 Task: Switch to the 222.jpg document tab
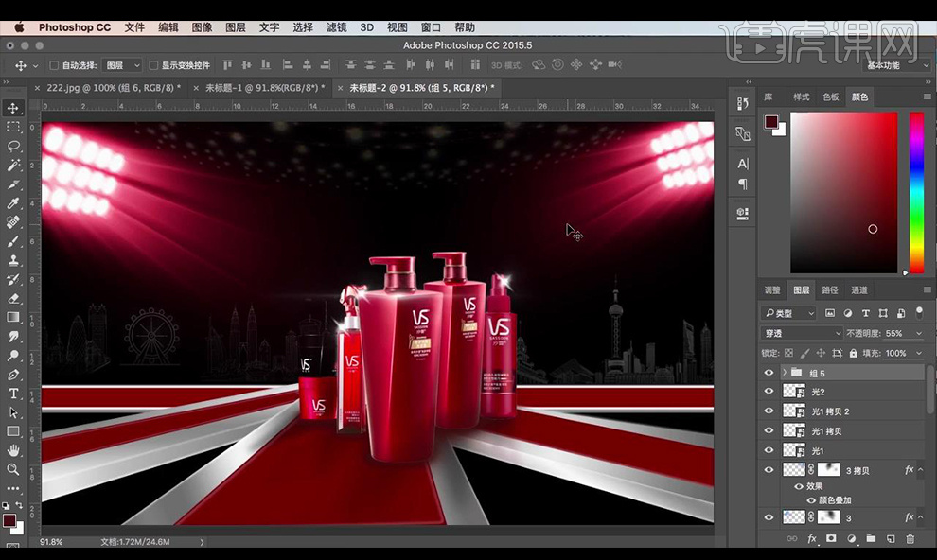point(112,87)
